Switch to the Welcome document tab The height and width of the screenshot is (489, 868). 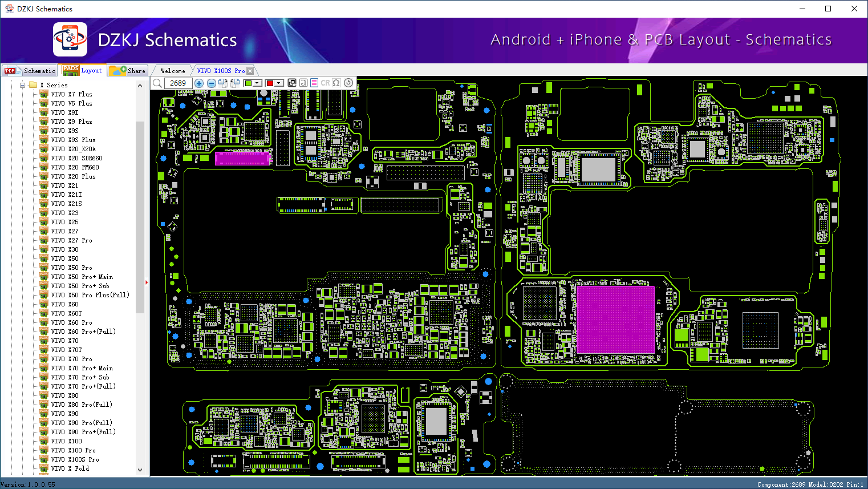tap(173, 71)
